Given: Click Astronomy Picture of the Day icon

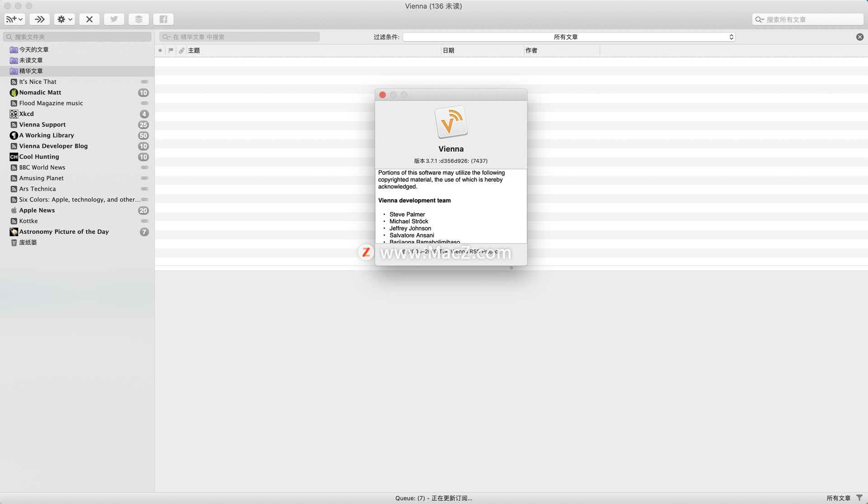Looking at the screenshot, I should point(14,232).
